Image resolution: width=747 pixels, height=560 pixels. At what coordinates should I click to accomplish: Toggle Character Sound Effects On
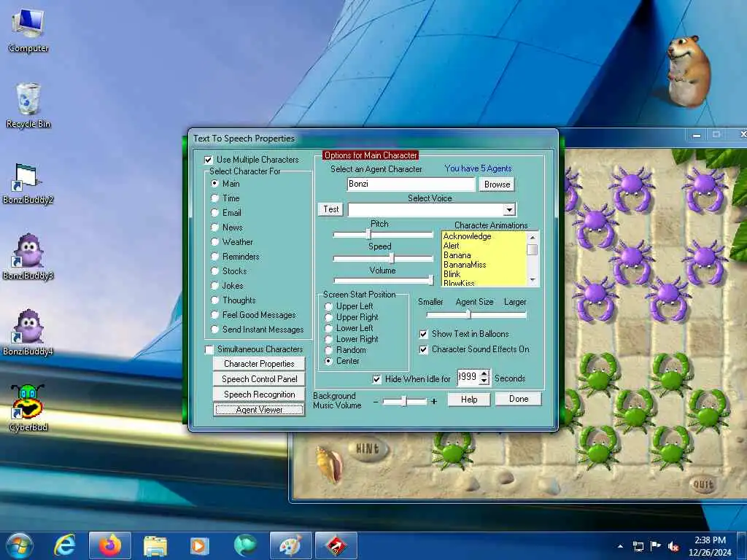pyautogui.click(x=423, y=349)
